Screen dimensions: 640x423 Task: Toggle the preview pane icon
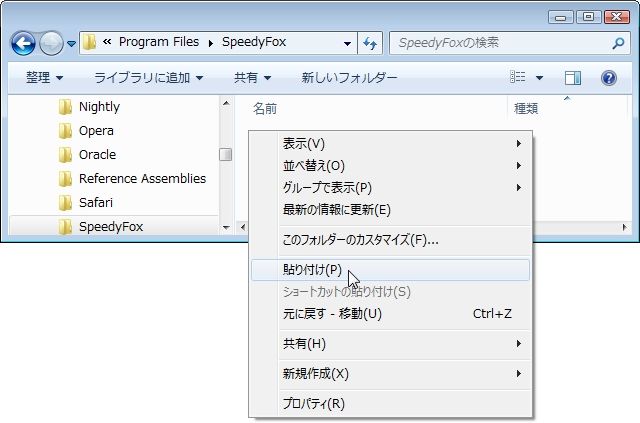pos(573,78)
